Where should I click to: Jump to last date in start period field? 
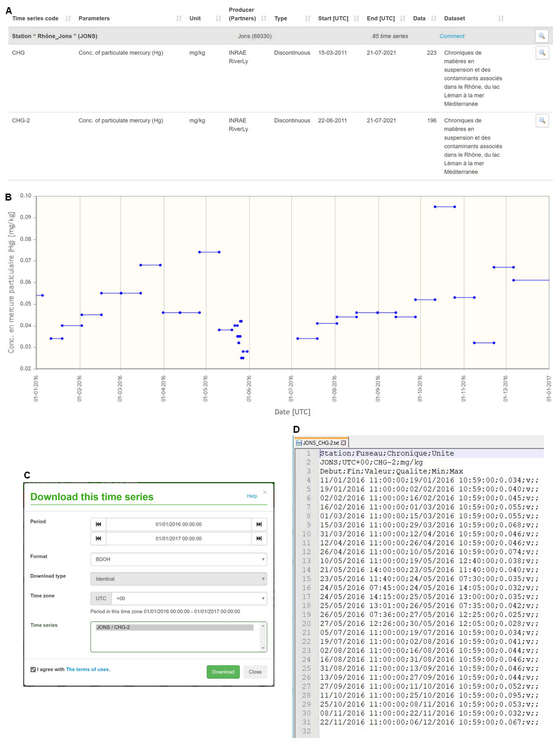[x=259, y=524]
